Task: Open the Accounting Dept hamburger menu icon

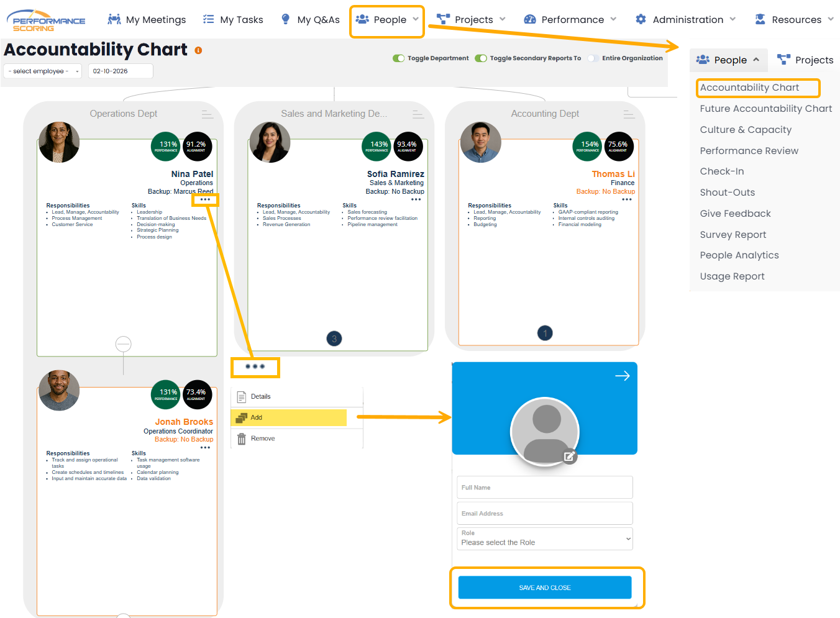Action: pyautogui.click(x=629, y=114)
